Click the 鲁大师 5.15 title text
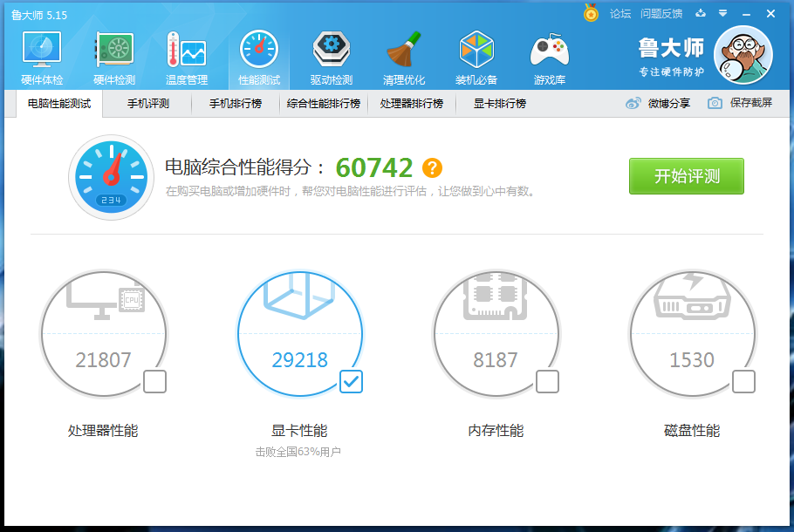 pos(39,15)
